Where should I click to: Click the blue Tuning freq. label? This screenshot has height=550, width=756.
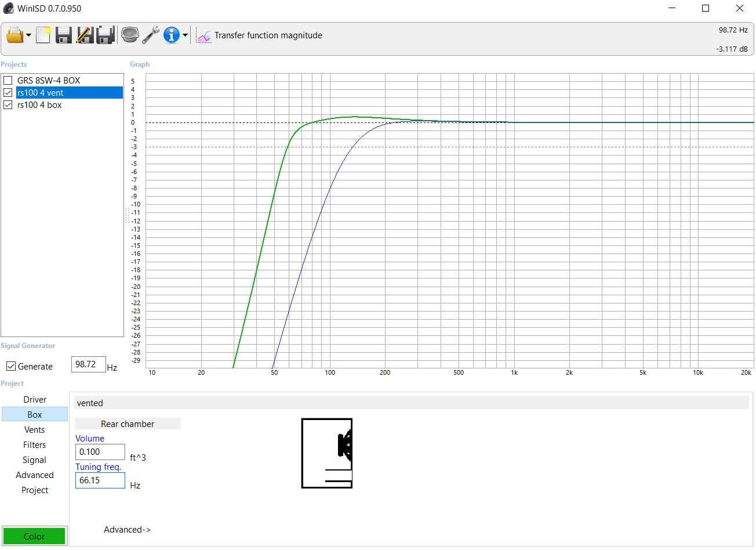99,467
